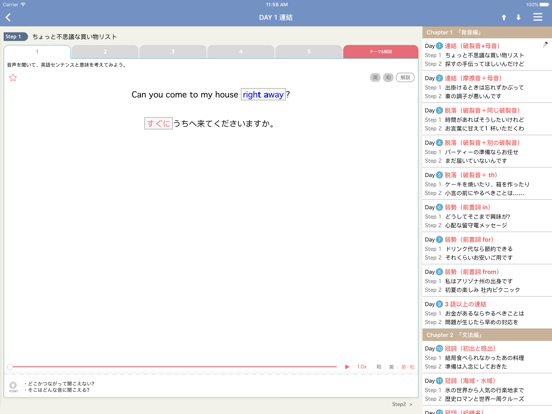
Task: Tap Chapter 1 「発音編」 header
Action: tap(487, 32)
